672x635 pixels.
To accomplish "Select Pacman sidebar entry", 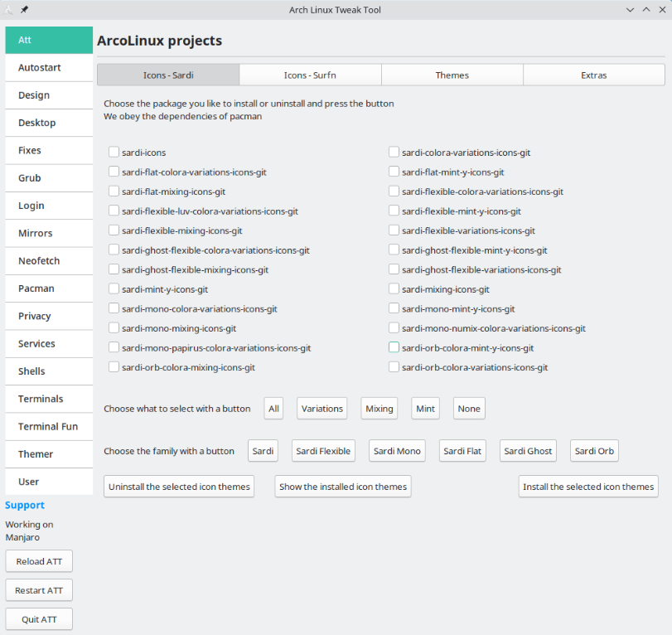I will (x=49, y=288).
